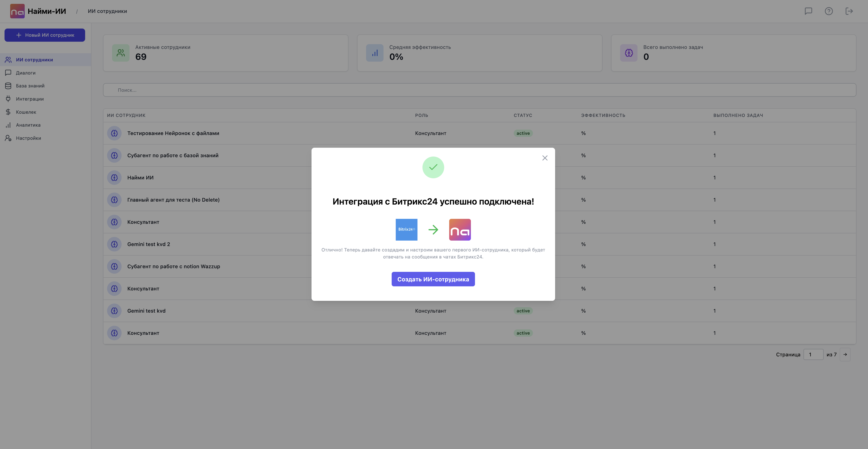Open База знаний in the sidebar
This screenshot has width=868, height=449.
(30, 86)
